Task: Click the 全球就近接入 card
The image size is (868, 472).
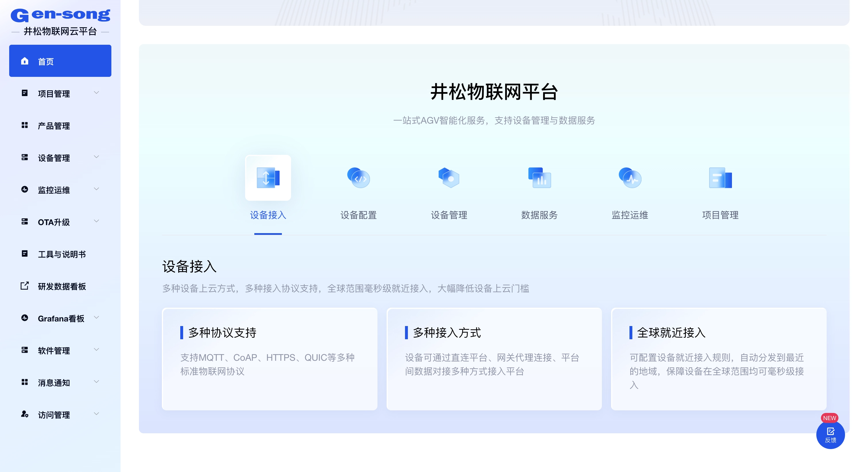Action: [718, 358]
